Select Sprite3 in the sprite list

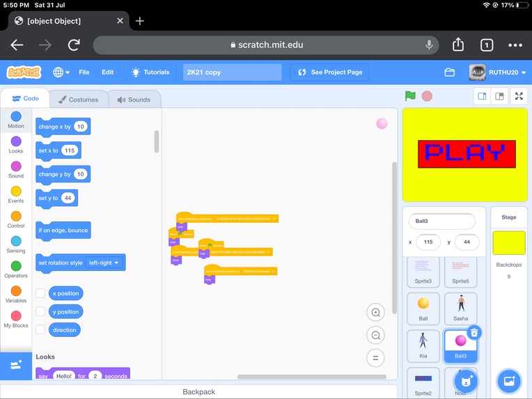click(423, 272)
